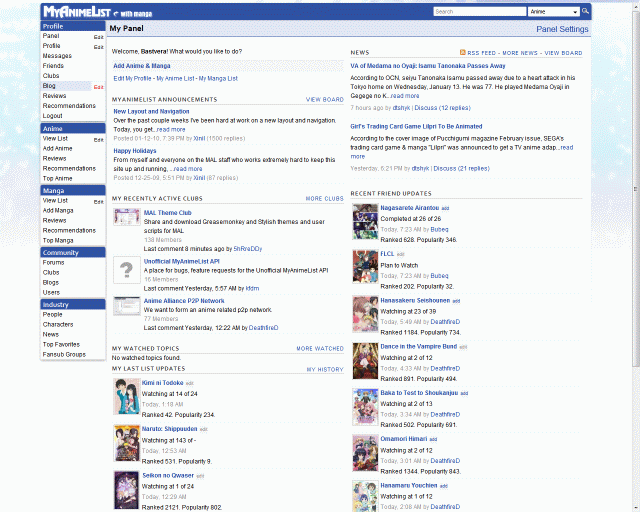This screenshot has height=512, width=640.
Task: Click Edit next to Panel
Action: click(x=98, y=37)
